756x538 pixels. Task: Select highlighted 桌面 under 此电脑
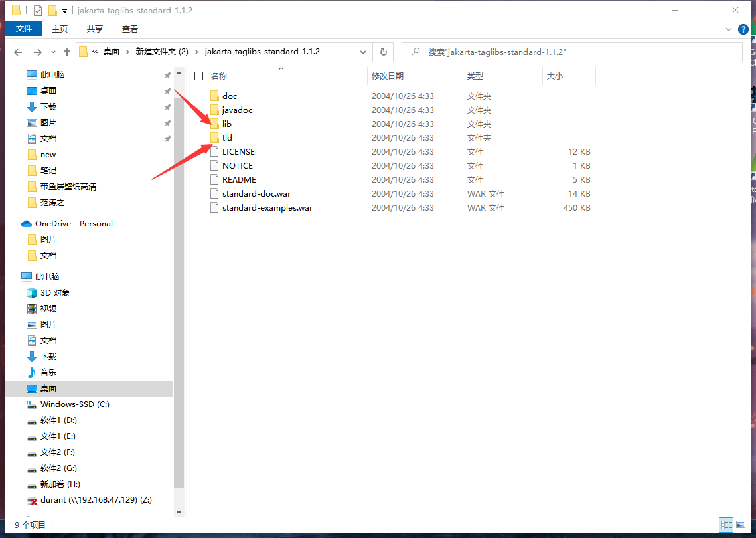89,389
